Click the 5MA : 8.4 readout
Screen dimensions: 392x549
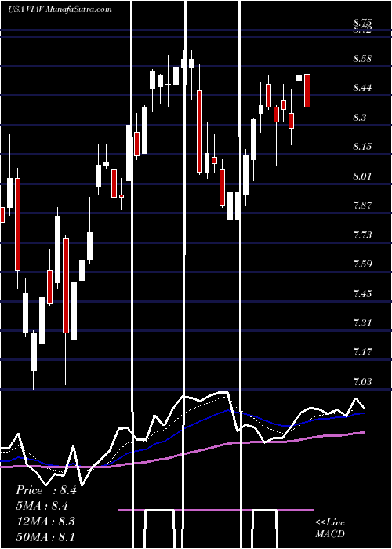(42, 506)
